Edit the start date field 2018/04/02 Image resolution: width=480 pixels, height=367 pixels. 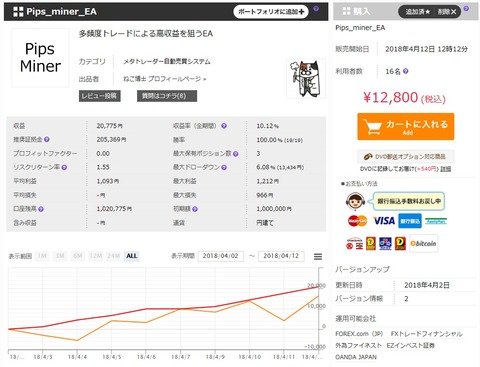[x=221, y=256]
